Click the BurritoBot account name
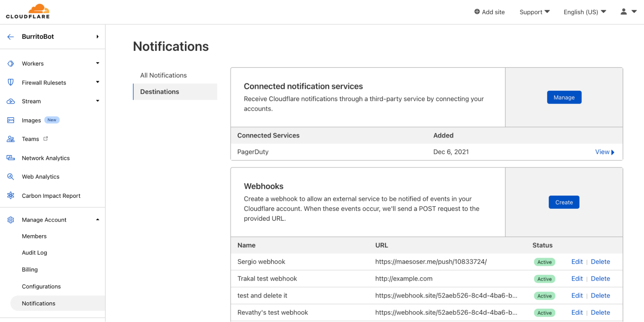Image resolution: width=644 pixels, height=322 pixels. coord(38,37)
